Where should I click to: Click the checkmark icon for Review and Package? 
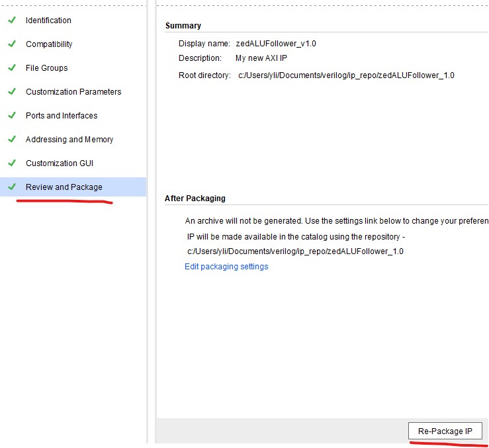(11, 187)
